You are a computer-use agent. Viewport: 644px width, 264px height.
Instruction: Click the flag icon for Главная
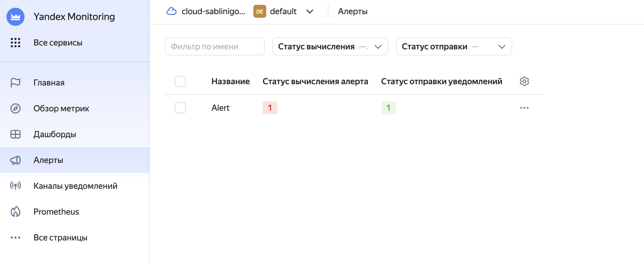click(x=15, y=83)
